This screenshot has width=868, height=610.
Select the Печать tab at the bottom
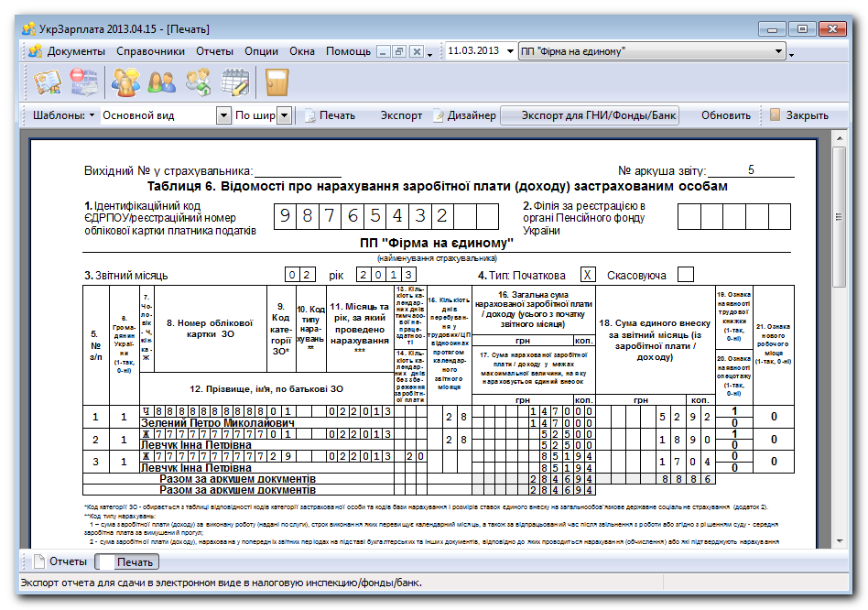point(127,561)
